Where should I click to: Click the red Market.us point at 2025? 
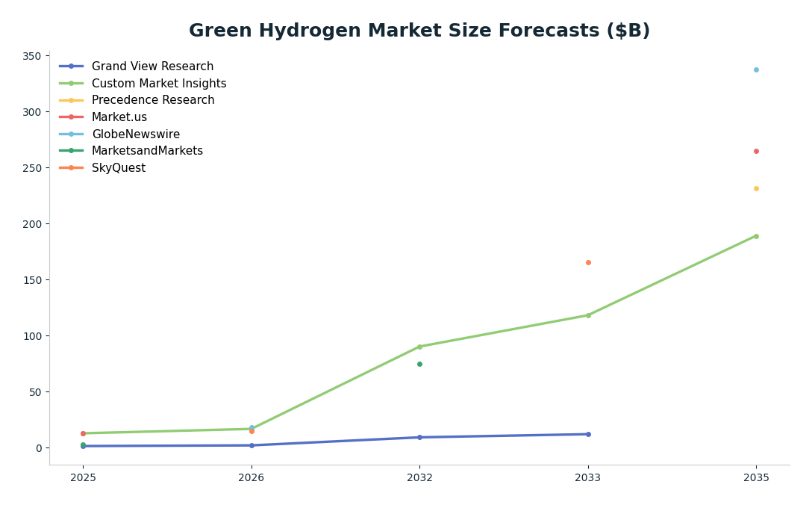coord(83,433)
